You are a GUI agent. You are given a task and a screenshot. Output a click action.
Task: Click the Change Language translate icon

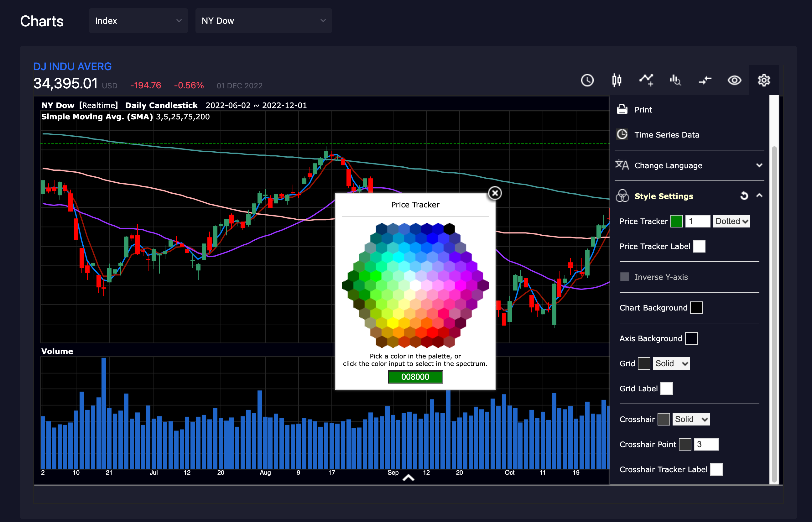[x=622, y=165]
